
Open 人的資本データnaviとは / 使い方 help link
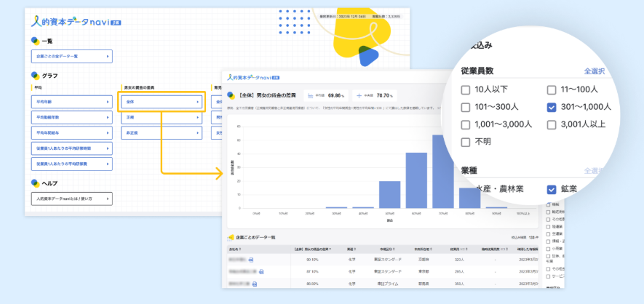71,199
